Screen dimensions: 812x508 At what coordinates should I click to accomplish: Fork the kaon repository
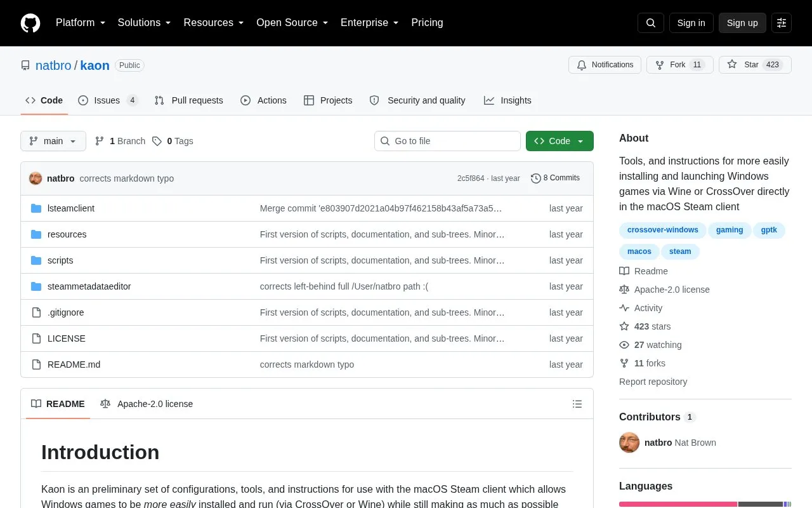[x=680, y=65]
